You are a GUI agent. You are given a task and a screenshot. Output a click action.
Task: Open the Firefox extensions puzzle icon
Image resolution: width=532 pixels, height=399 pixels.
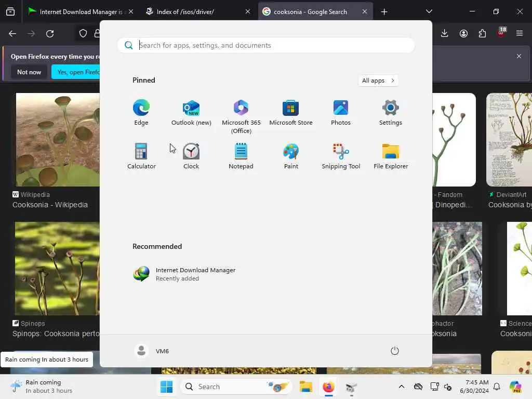click(482, 33)
